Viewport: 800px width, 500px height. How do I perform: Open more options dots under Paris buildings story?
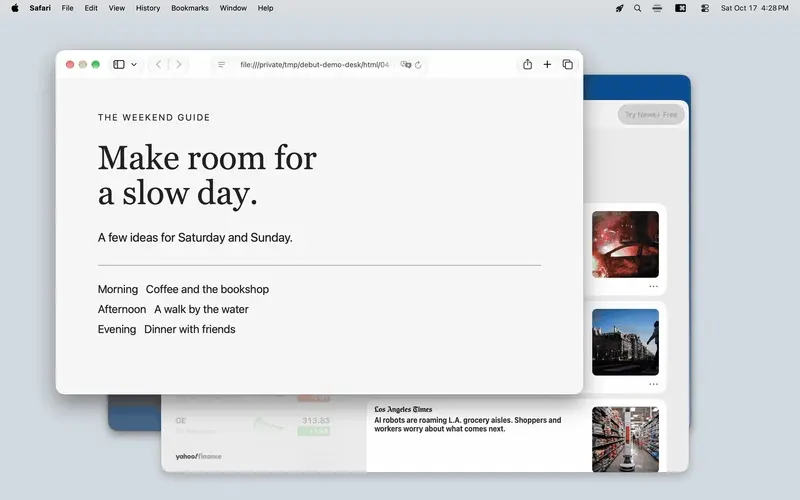pyautogui.click(x=654, y=384)
